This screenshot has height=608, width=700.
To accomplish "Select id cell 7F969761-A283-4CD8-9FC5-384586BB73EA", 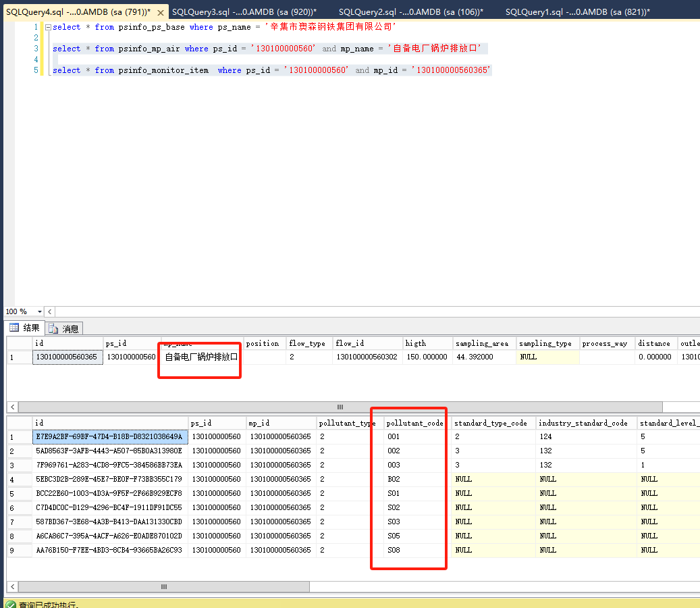I will (x=110, y=465).
